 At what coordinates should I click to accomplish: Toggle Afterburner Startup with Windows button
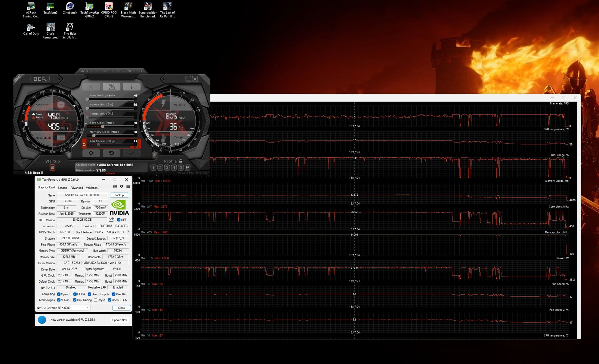coord(52,167)
